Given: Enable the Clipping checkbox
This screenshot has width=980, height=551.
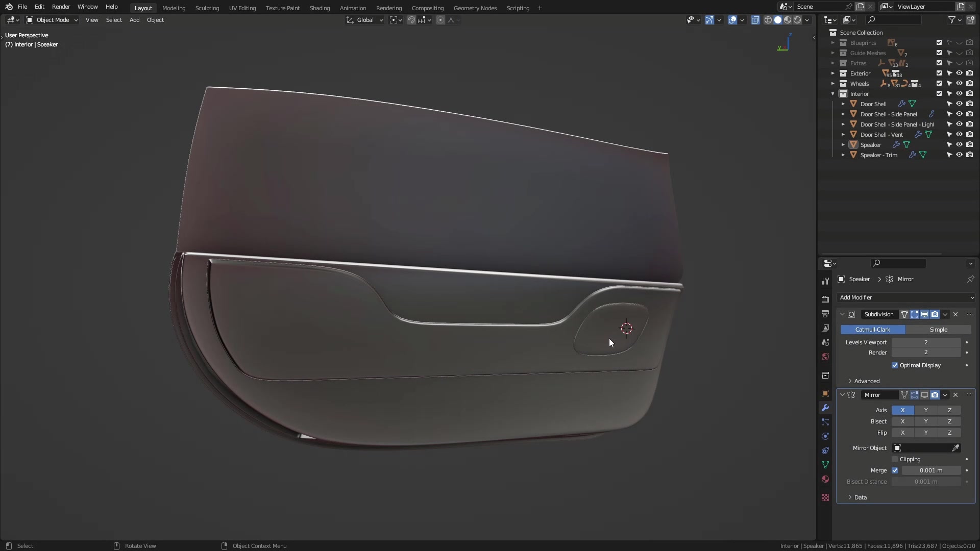Looking at the screenshot, I should coord(895,459).
